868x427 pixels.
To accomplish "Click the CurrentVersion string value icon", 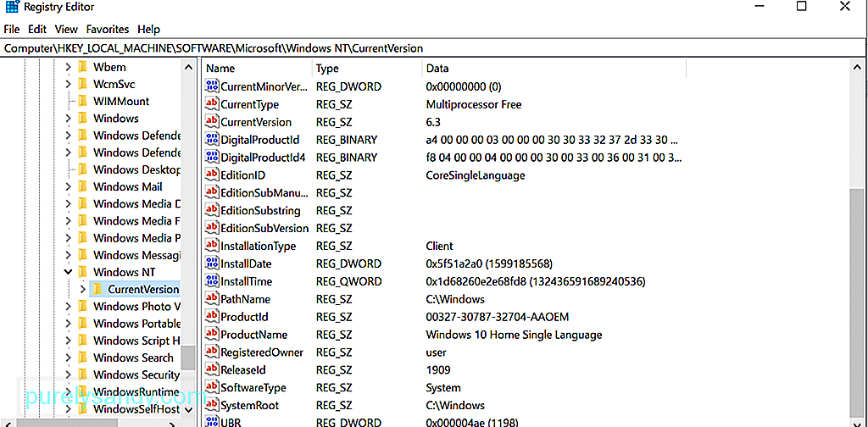I will [211, 122].
